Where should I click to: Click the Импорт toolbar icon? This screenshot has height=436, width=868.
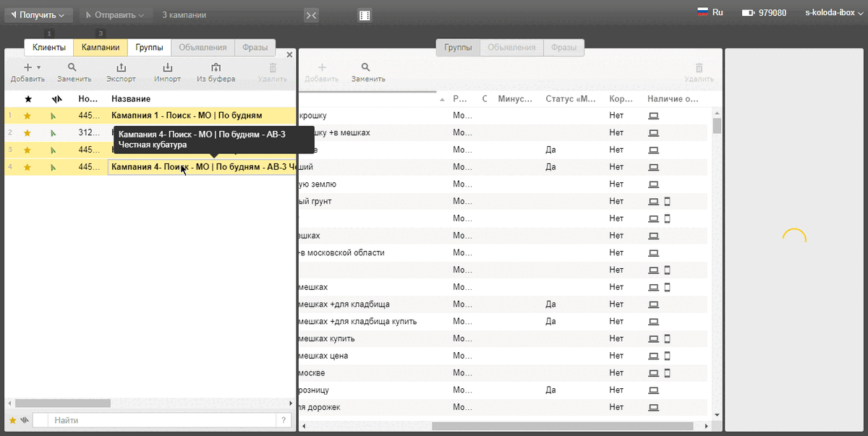167,67
